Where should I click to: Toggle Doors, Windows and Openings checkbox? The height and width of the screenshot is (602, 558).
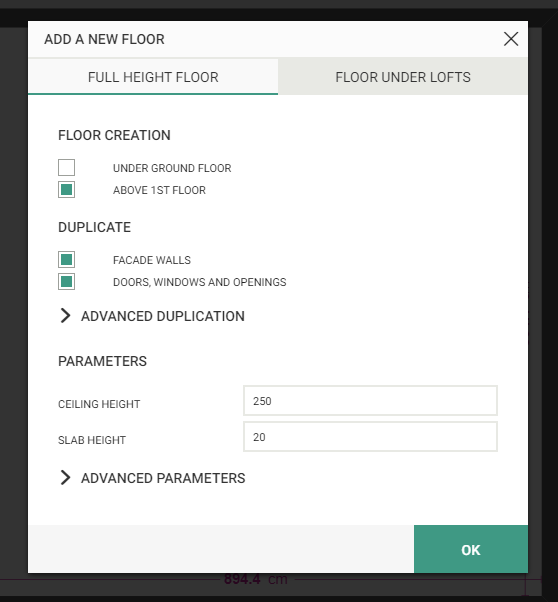[x=66, y=282]
